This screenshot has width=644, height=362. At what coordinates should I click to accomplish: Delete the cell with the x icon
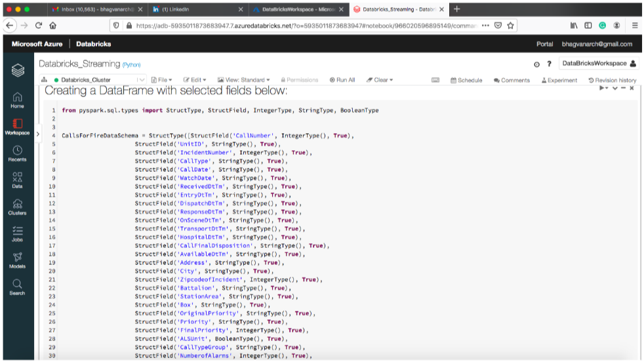632,88
